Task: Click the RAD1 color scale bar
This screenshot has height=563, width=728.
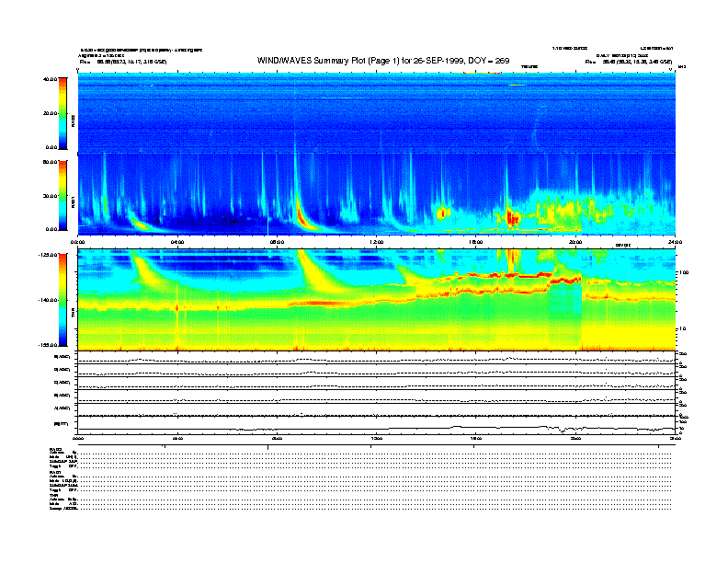Action: point(63,196)
